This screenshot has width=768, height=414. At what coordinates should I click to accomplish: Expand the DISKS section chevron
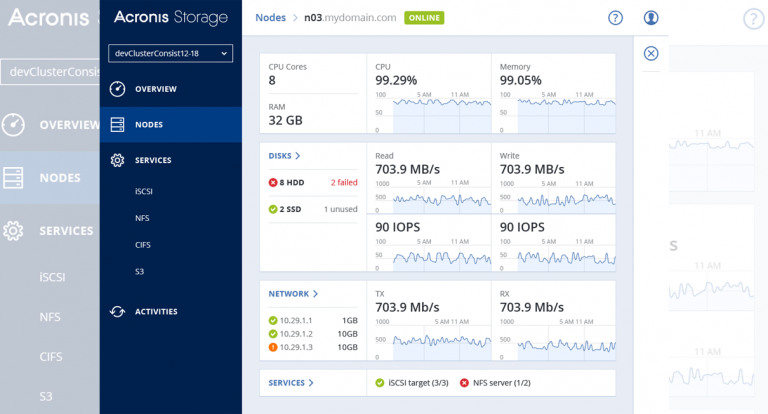click(298, 156)
